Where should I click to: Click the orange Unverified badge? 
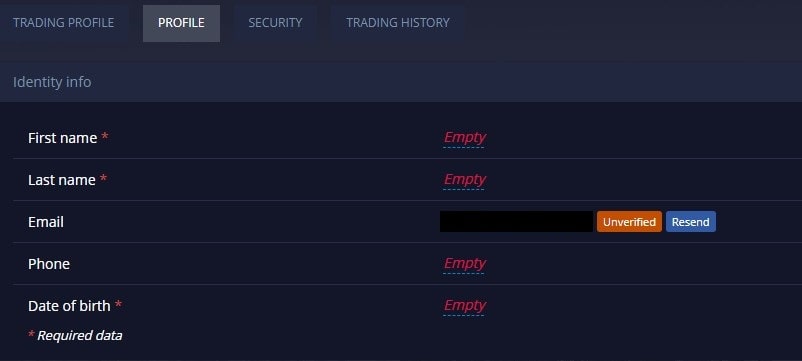[x=629, y=222]
